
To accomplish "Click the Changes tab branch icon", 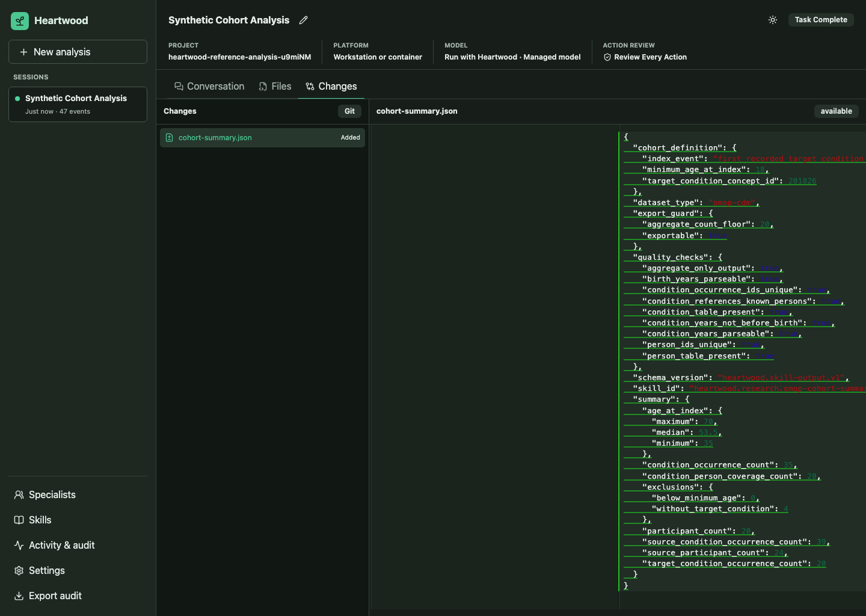I will click(x=310, y=87).
